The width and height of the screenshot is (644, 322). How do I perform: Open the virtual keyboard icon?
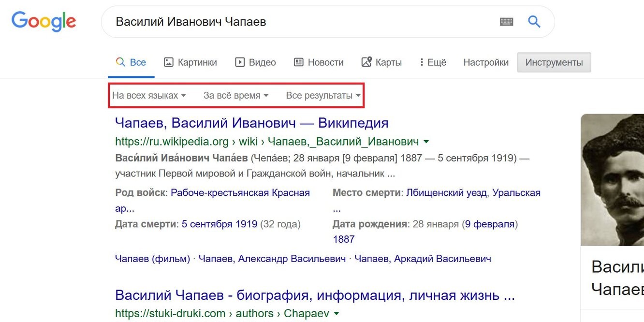(506, 22)
